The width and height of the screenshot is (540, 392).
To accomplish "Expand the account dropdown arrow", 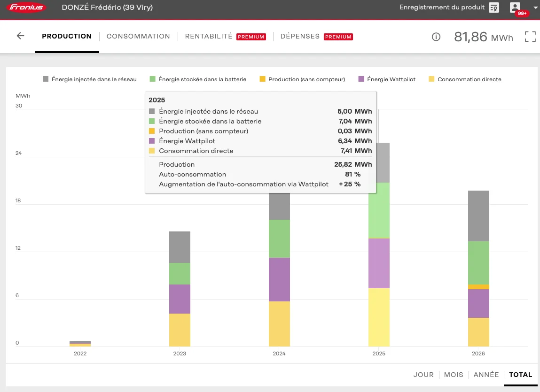I will [535, 8].
